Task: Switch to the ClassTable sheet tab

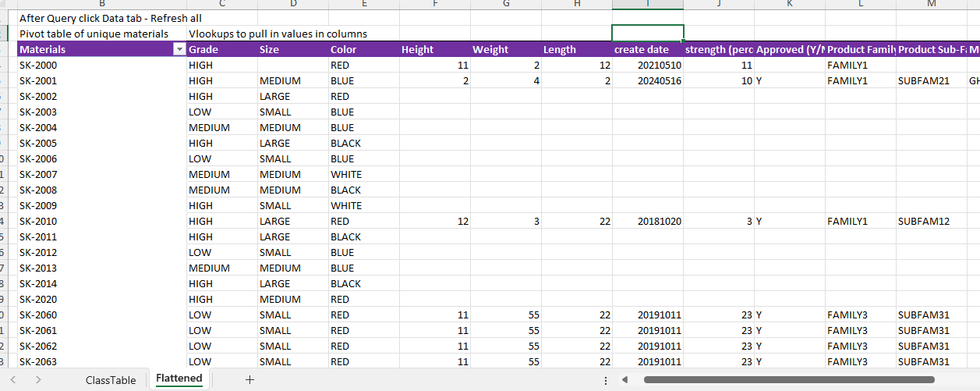Action: click(x=111, y=380)
